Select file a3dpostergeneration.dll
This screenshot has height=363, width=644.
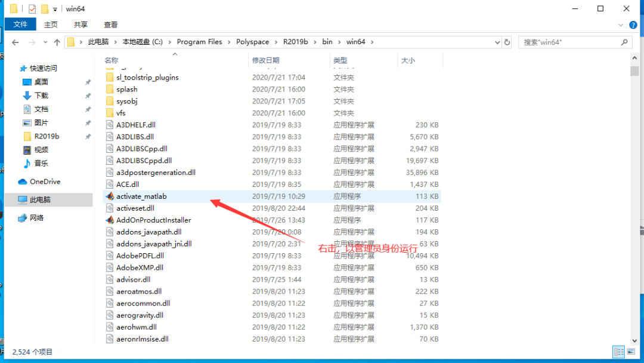(x=156, y=173)
